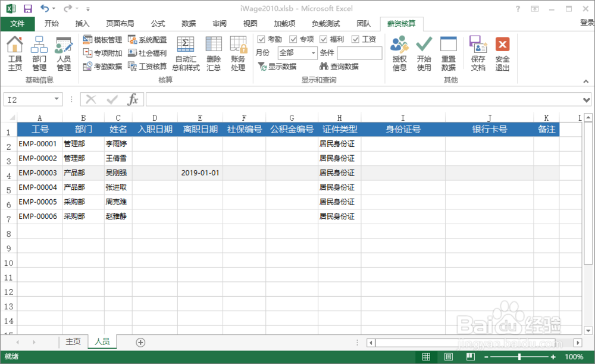Click the 条件 condition input field
The image size is (595, 364).
point(359,53)
